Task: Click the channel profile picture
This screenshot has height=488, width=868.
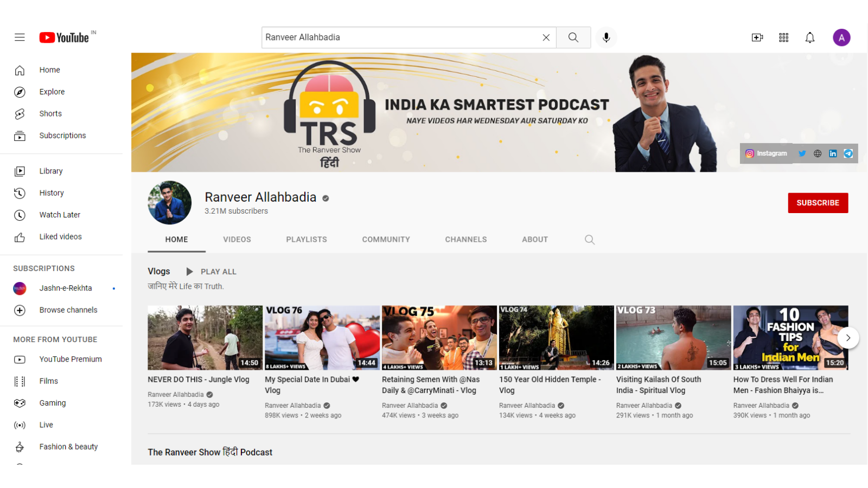Action: pos(169,203)
